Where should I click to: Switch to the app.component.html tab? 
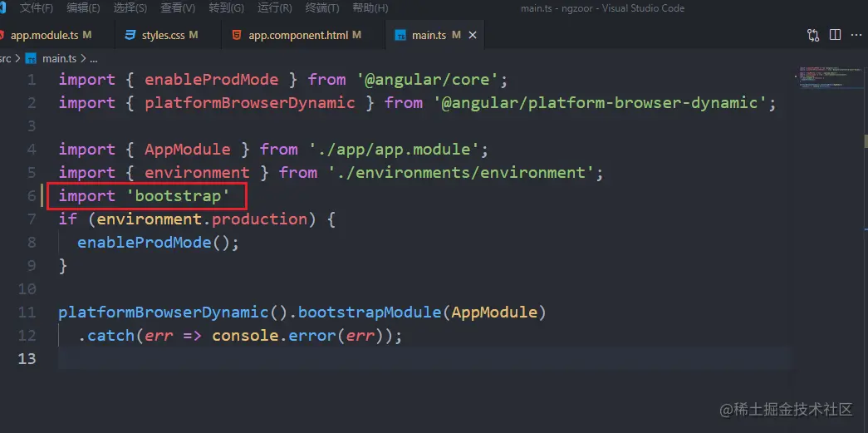tap(303, 35)
